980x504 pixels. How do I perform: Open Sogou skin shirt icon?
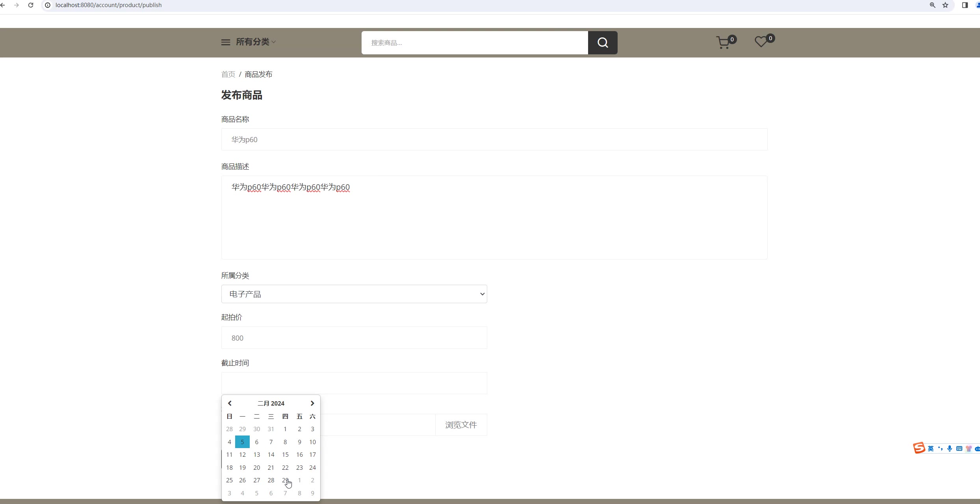969,448
